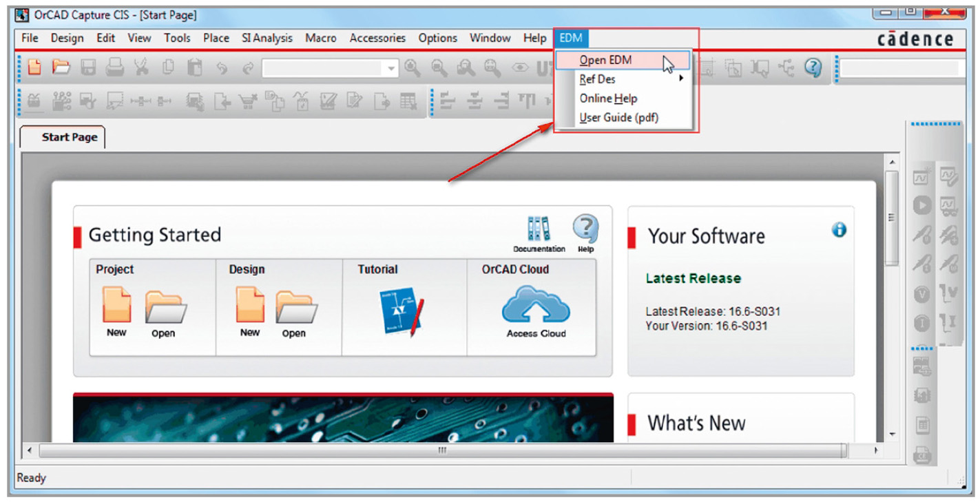Select Open EDM from the EDM menu
This screenshot has width=980, height=502.
(x=623, y=61)
